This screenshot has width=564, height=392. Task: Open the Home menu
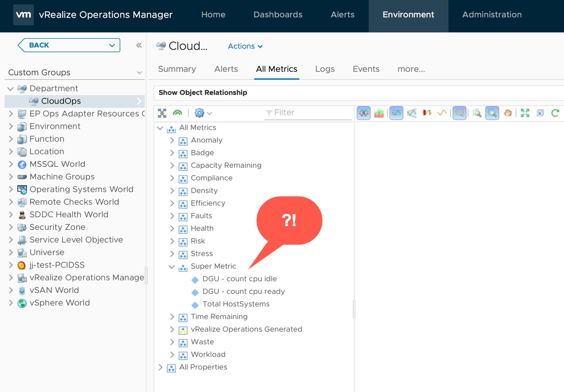(x=213, y=15)
